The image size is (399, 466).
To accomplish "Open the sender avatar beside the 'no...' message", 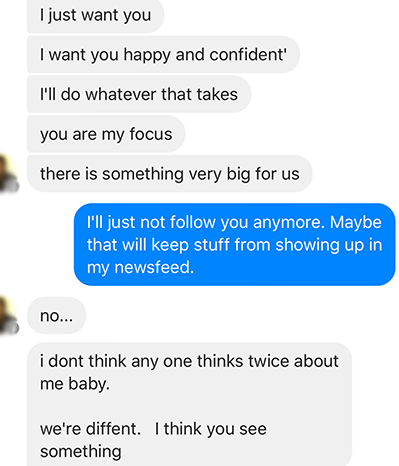I will click(8, 315).
